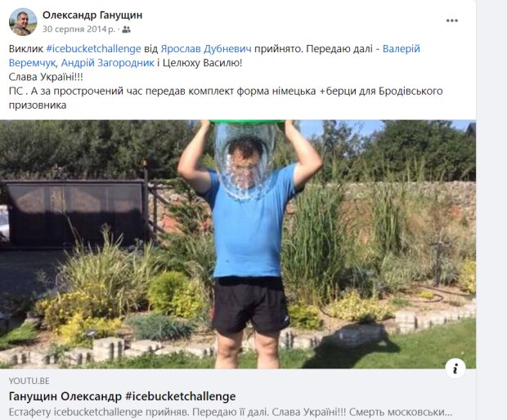The width and height of the screenshot is (507, 420).
Task: Open the post timestamp 30 серпня 2014
Action: click(79, 29)
